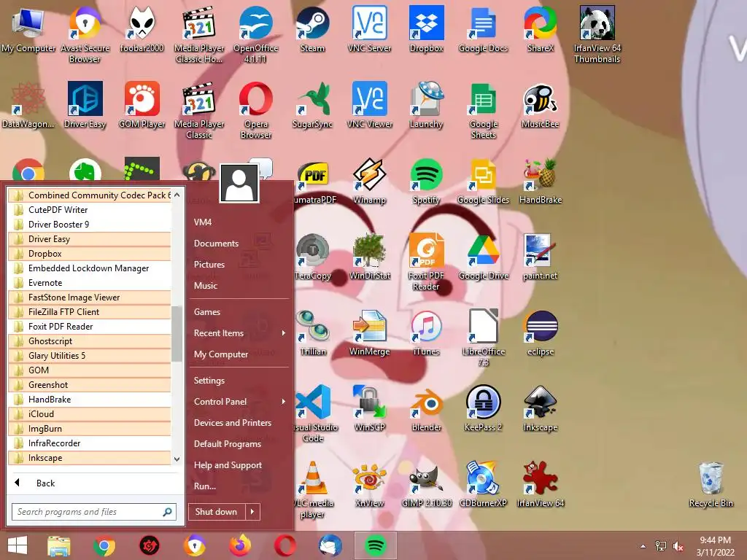
Task: Click the muted volume tray icon
Action: [678, 546]
